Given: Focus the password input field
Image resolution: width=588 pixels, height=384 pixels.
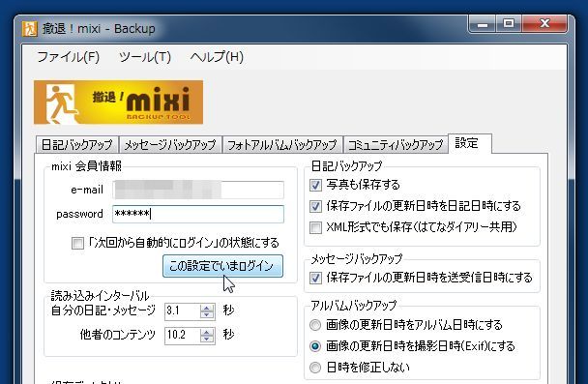Looking at the screenshot, I should (198, 214).
